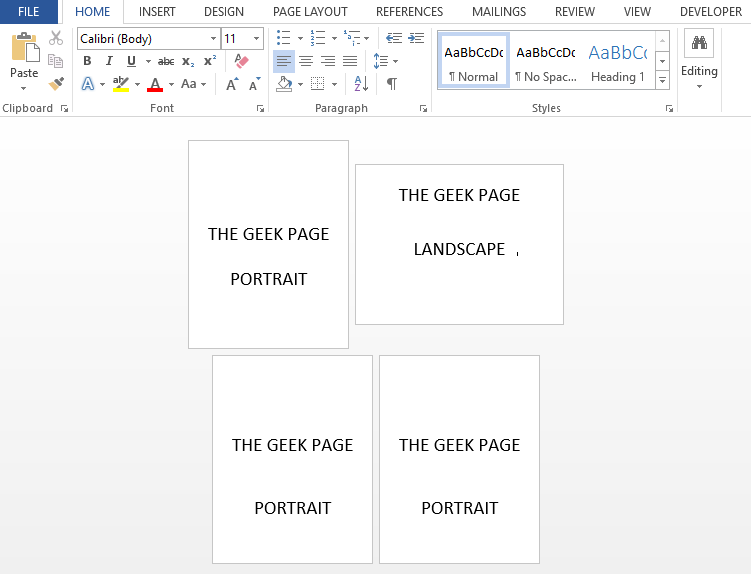This screenshot has height=574, width=751.
Task: Show paragraph marks with the pilcrow icon
Action: tap(391, 84)
